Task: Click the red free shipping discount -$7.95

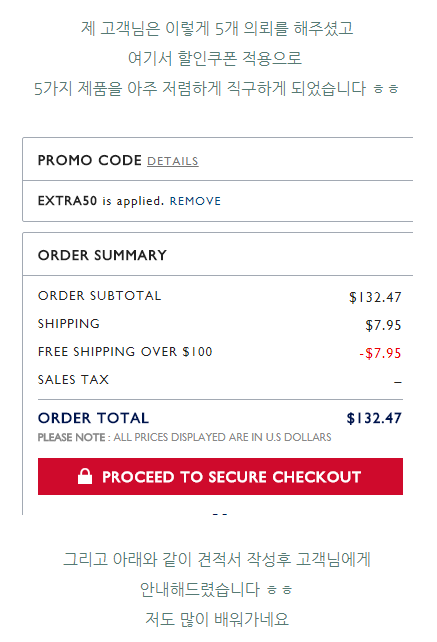Action: click(x=380, y=353)
